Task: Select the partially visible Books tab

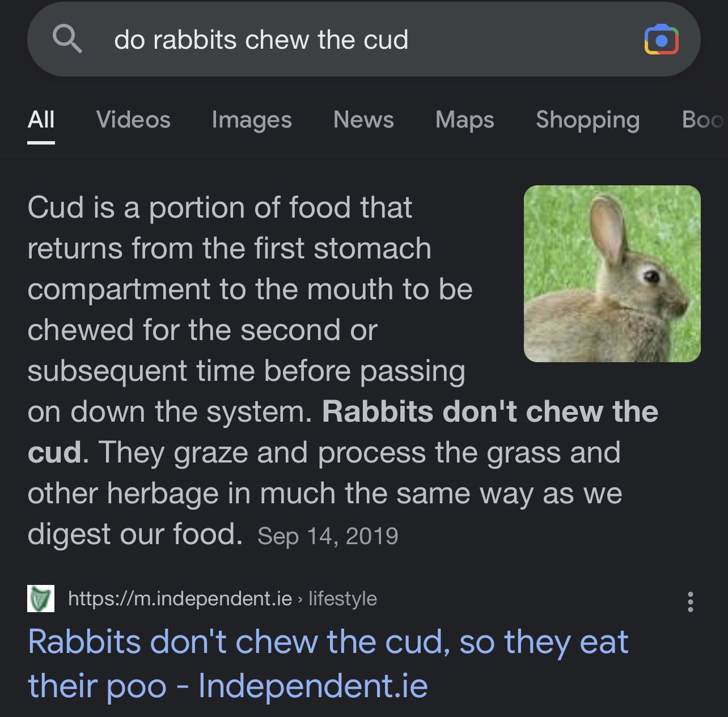Action: [703, 120]
